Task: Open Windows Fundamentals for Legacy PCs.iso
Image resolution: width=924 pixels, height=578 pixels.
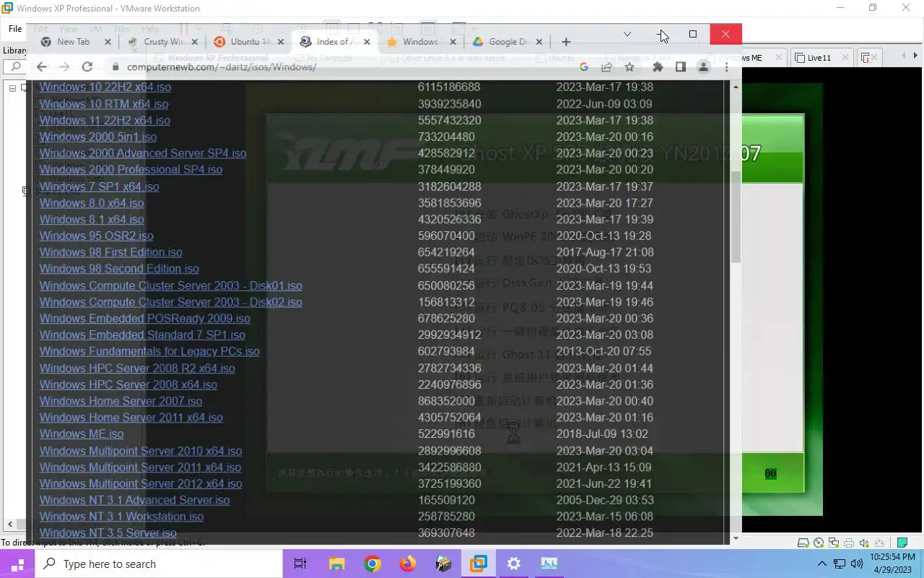Action: coord(149,351)
